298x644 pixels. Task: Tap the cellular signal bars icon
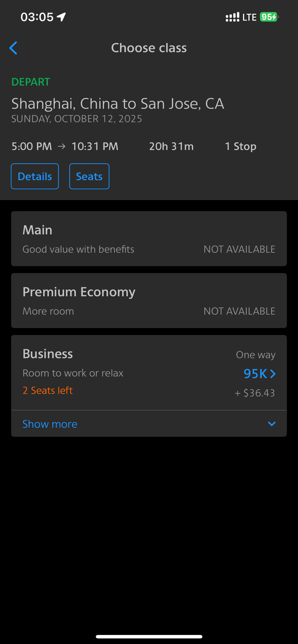click(x=232, y=17)
